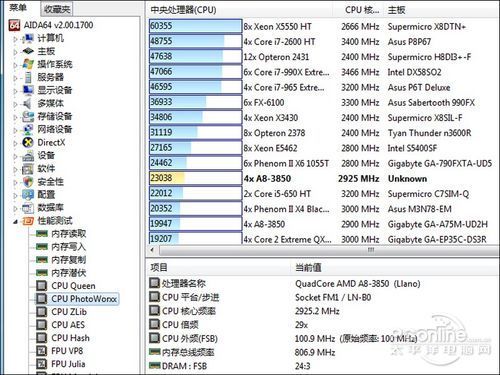Select the 48755 Core i7-2600 HT row
This screenshot has width=500, height=375.
click(323, 41)
